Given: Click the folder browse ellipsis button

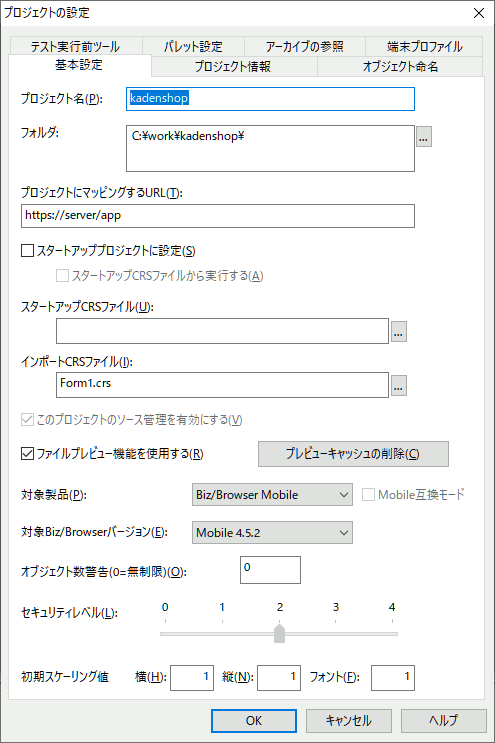Looking at the screenshot, I should click(x=424, y=137).
